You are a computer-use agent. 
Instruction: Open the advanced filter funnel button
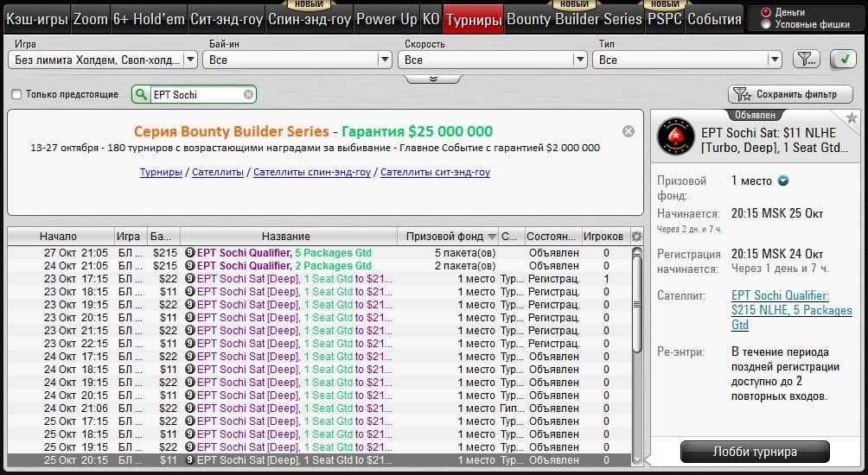(x=807, y=60)
